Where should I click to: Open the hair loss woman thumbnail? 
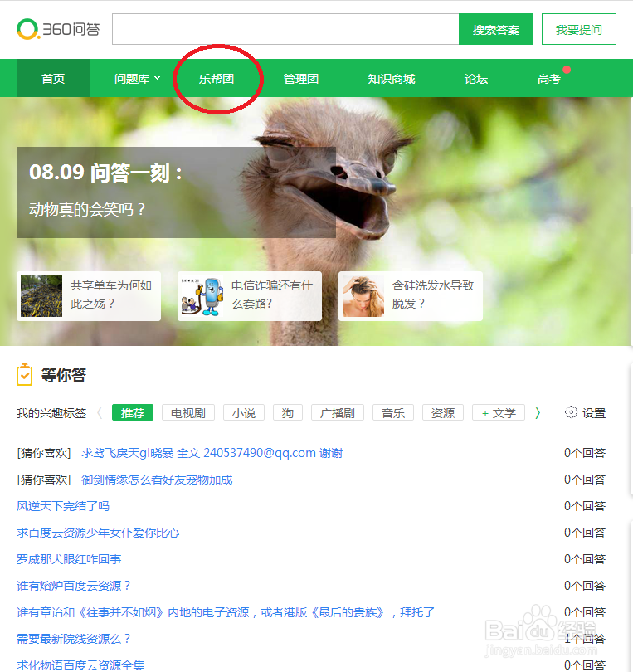coord(363,296)
